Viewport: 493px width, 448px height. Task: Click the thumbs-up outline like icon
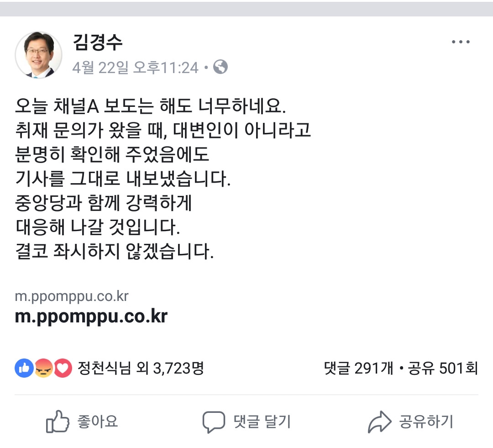point(58,422)
